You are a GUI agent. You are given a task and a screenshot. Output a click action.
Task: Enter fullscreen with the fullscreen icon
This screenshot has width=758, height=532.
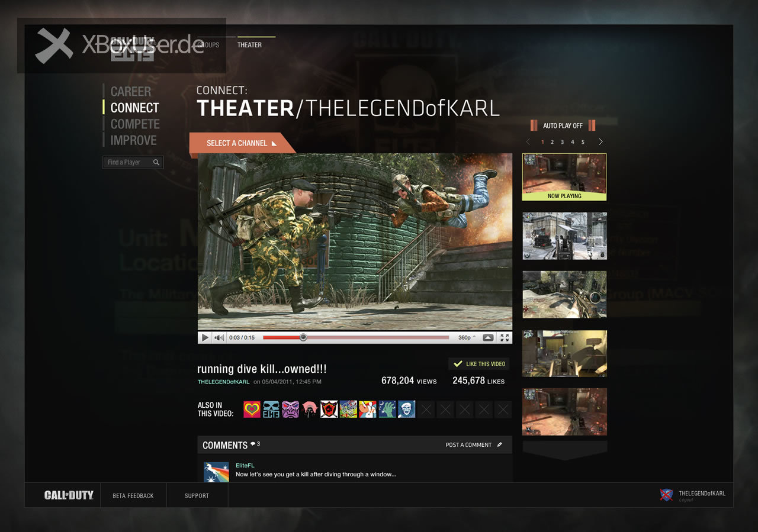coord(505,337)
